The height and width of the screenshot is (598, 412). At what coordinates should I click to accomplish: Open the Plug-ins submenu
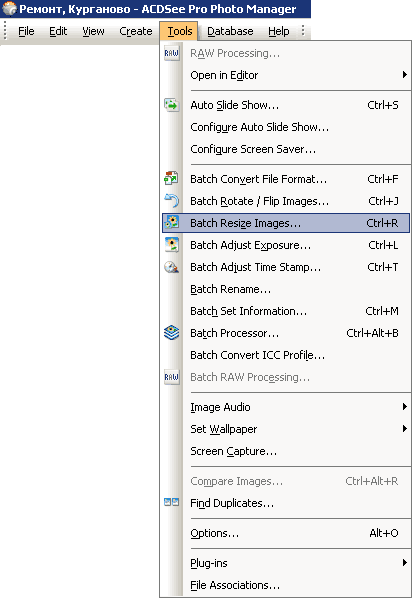286,563
